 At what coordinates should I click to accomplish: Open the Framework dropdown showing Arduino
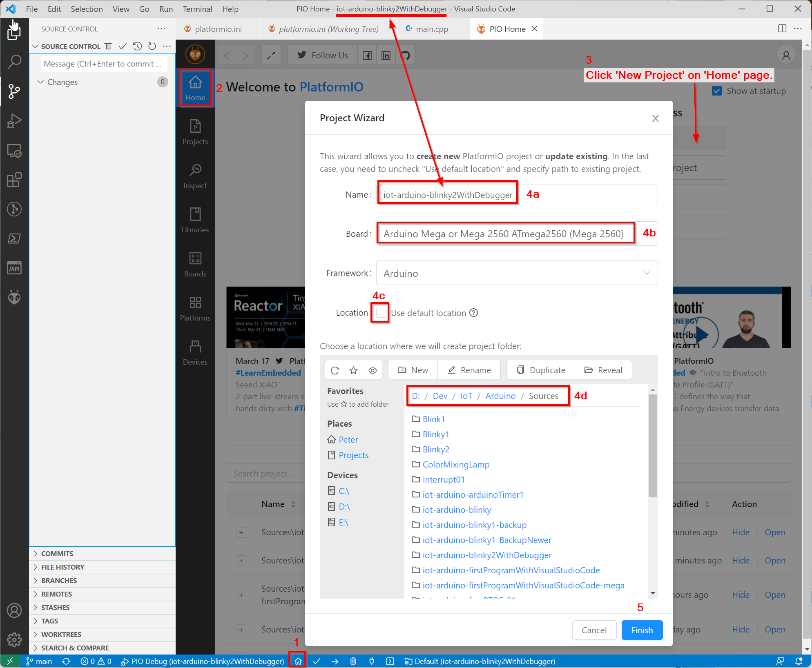tap(517, 273)
